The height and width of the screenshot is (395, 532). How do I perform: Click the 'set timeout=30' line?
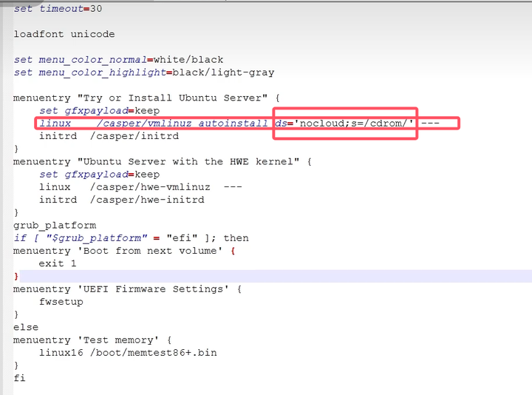58,8
